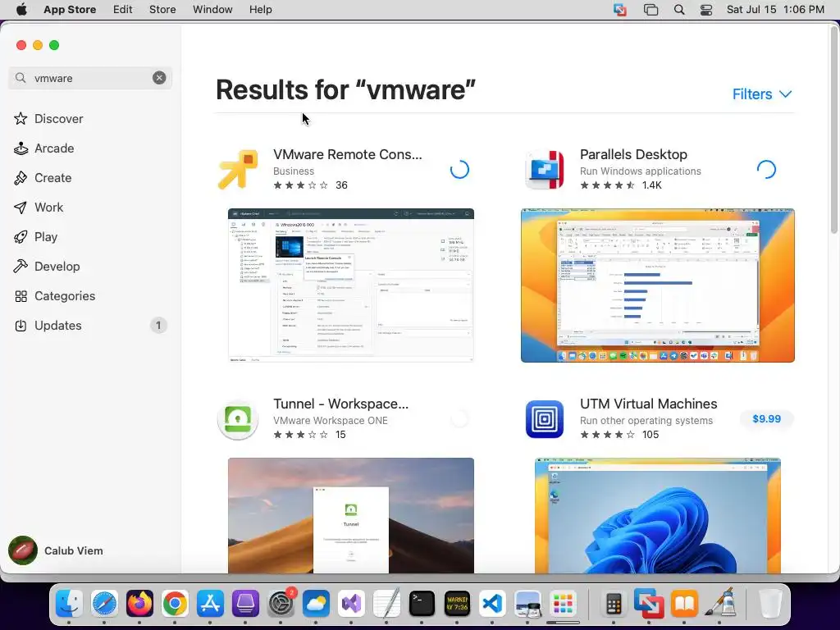Open VMware Remote Console app icon
The image size is (840, 630).
pos(239,170)
